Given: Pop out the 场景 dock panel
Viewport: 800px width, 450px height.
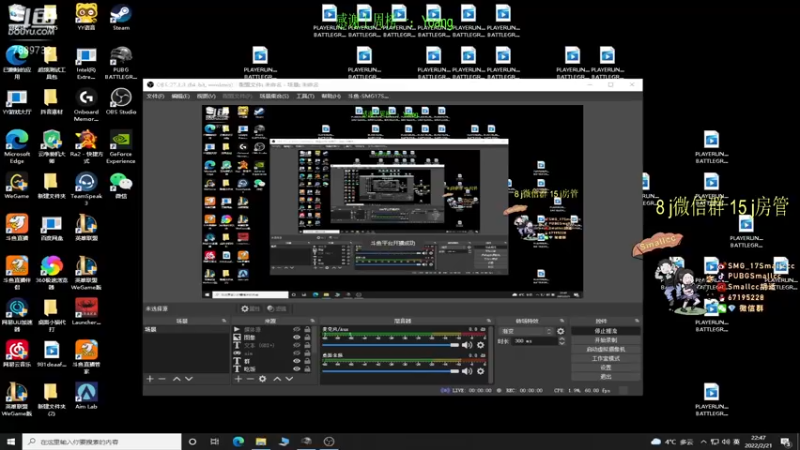Looking at the screenshot, I should point(224,321).
